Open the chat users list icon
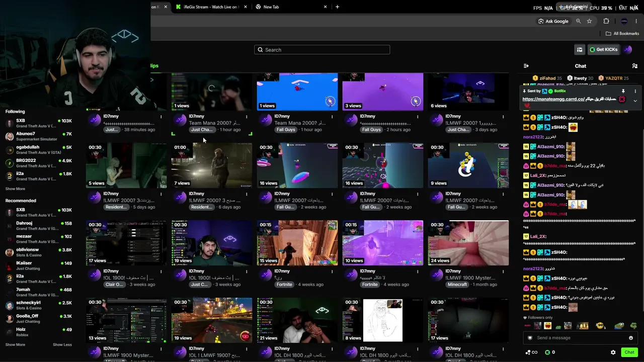This screenshot has width=644, height=362. pyautogui.click(x=634, y=66)
